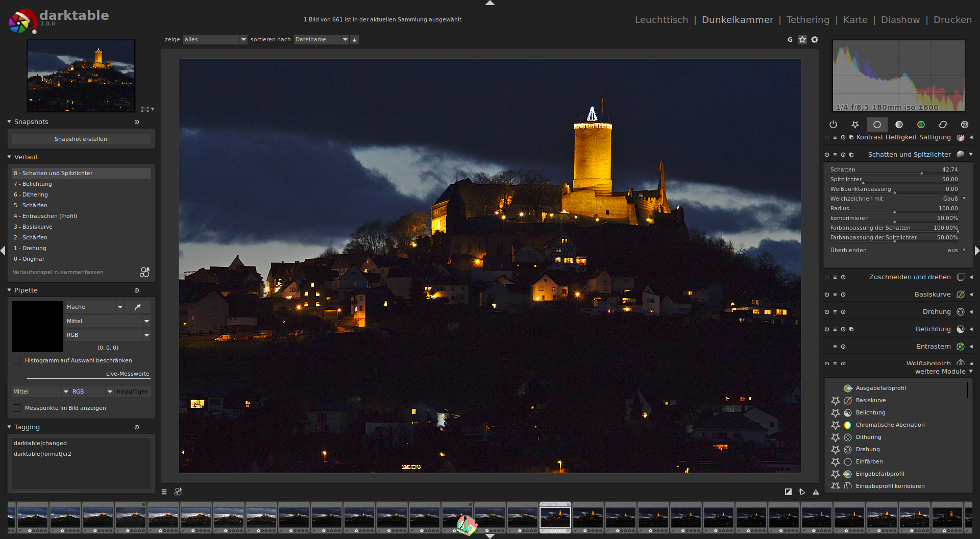This screenshot has width=980, height=539.
Task: Switch to the Leuchttisch view
Action: (661, 19)
